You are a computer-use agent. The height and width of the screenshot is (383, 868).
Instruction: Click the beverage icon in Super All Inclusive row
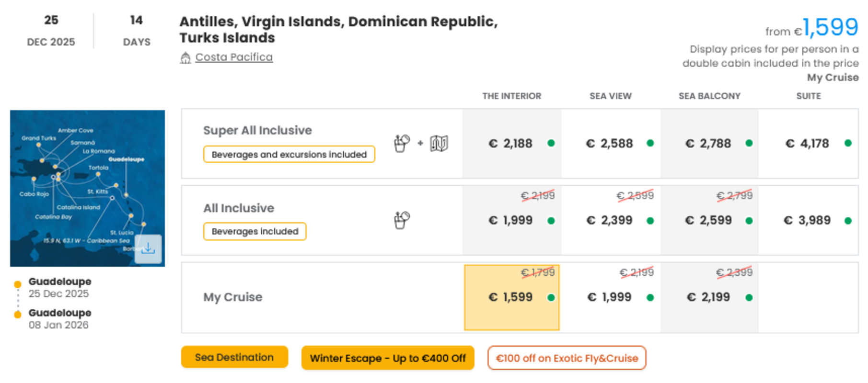coord(402,143)
